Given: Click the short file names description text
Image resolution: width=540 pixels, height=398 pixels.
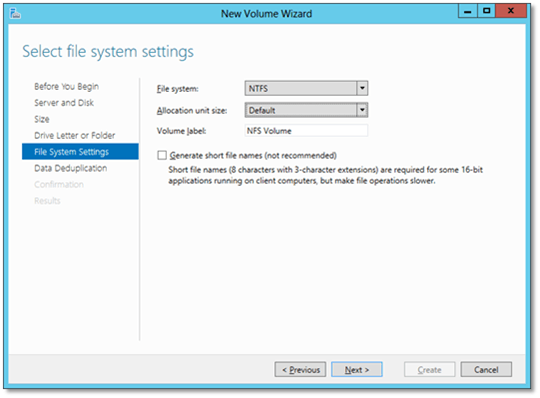Looking at the screenshot, I should tap(325, 175).
